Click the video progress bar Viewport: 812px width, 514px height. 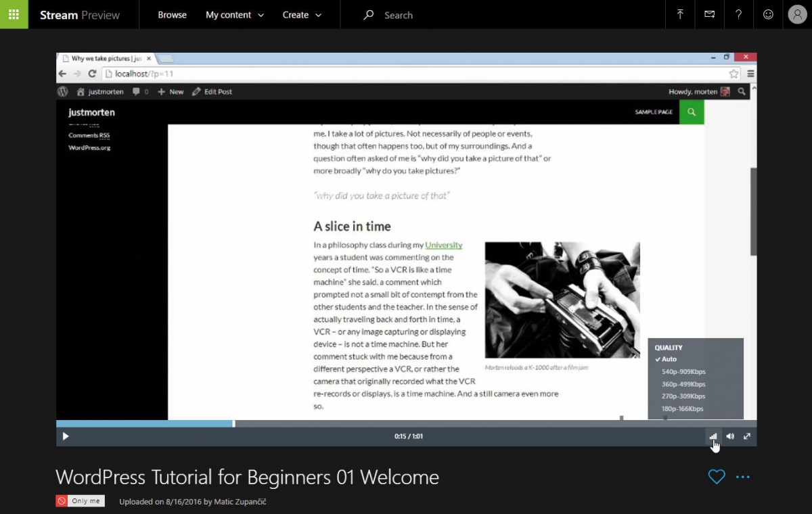(406, 423)
